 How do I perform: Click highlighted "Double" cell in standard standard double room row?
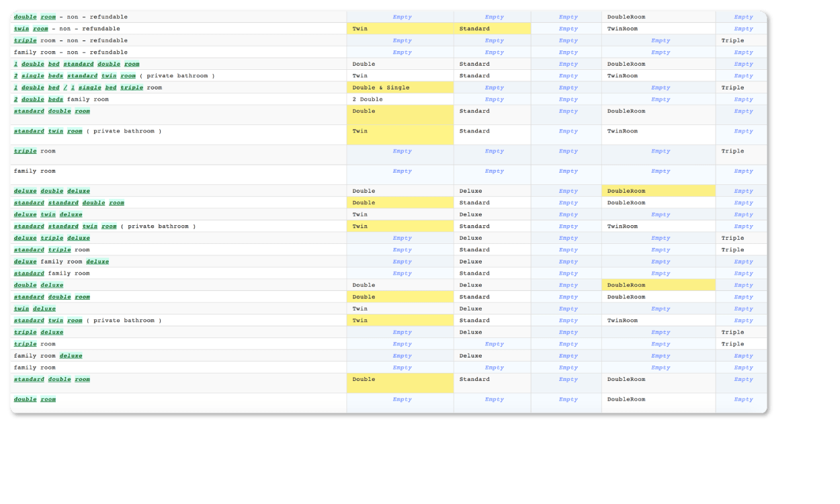pos(400,202)
